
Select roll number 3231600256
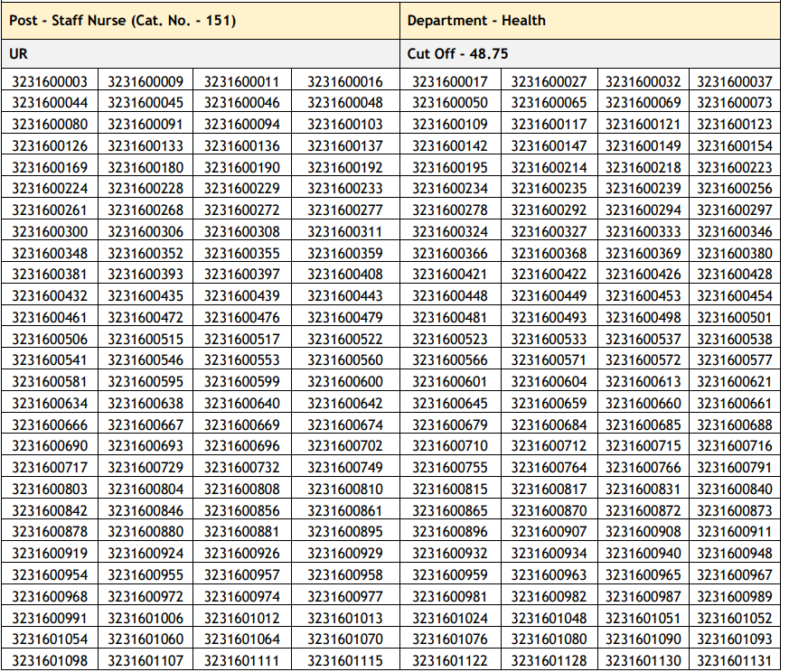coord(735,189)
